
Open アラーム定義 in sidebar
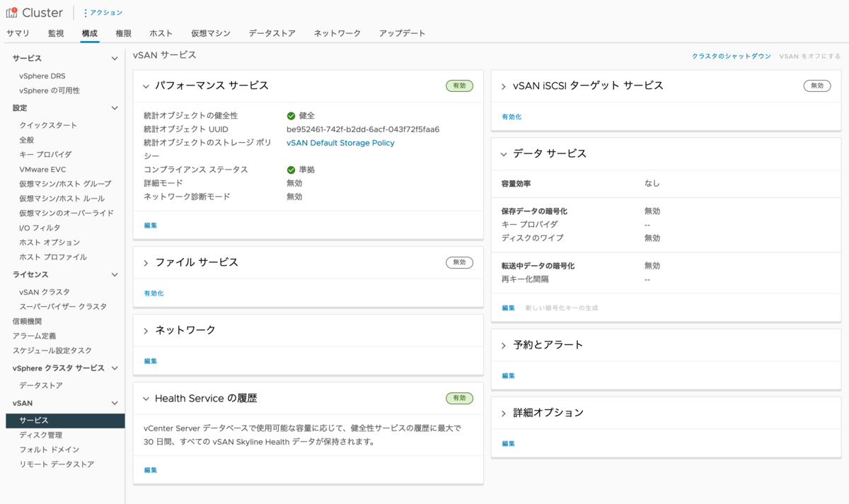34,336
